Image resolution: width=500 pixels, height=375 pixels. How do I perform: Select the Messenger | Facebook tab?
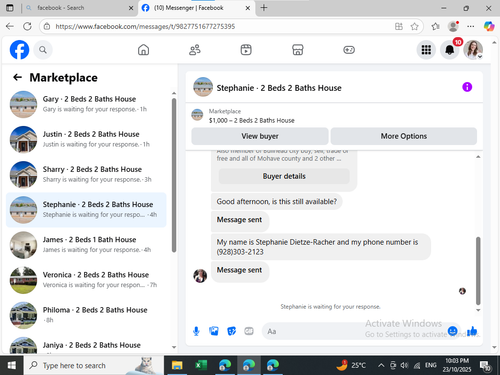coord(197,8)
